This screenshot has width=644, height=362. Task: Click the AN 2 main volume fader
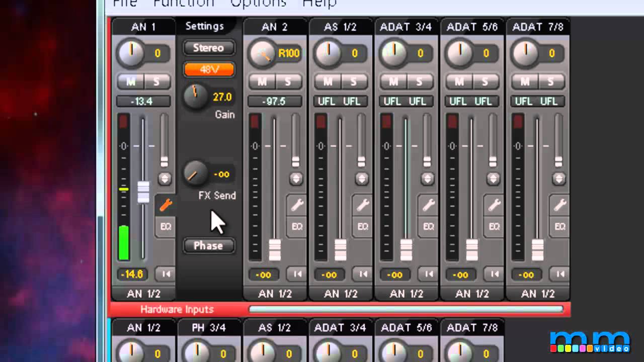pos(275,249)
